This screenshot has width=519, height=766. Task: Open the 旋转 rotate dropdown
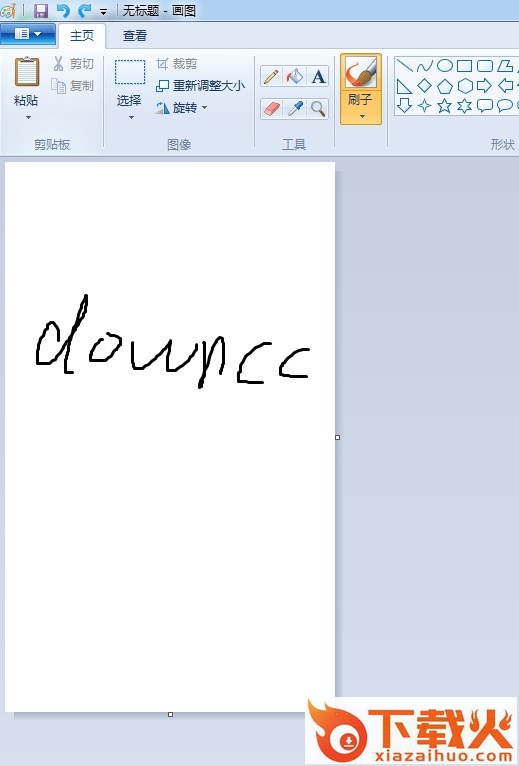(x=182, y=107)
